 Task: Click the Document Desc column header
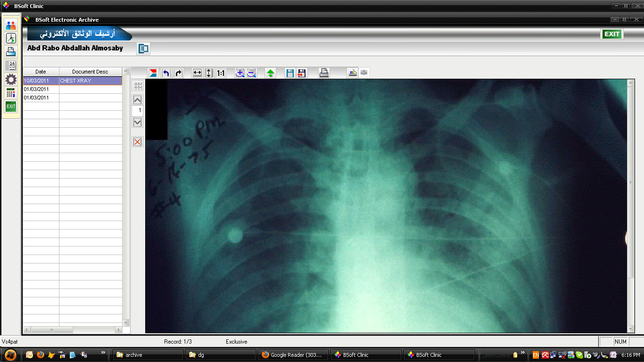tap(91, 72)
